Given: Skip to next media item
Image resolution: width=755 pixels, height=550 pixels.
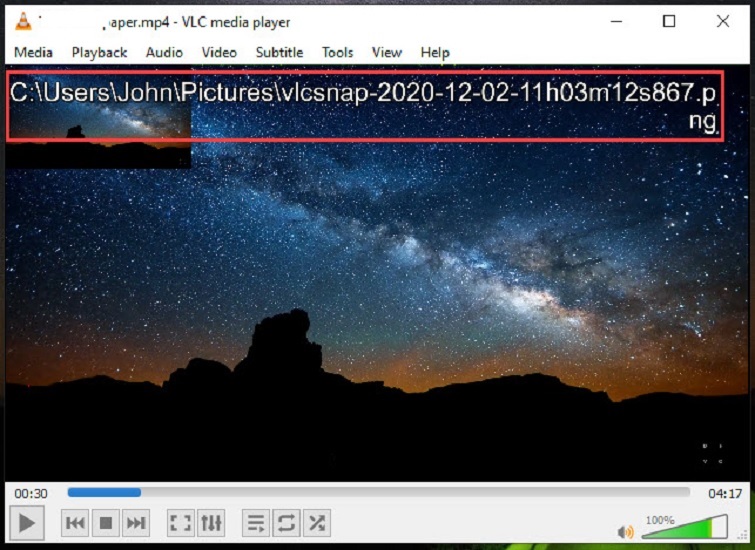Looking at the screenshot, I should [x=136, y=523].
